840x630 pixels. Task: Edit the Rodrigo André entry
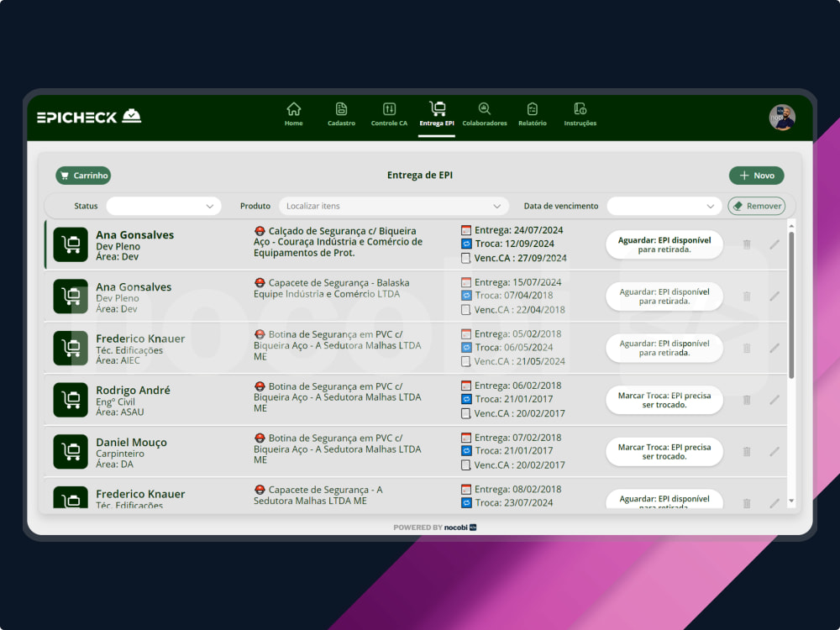774,400
